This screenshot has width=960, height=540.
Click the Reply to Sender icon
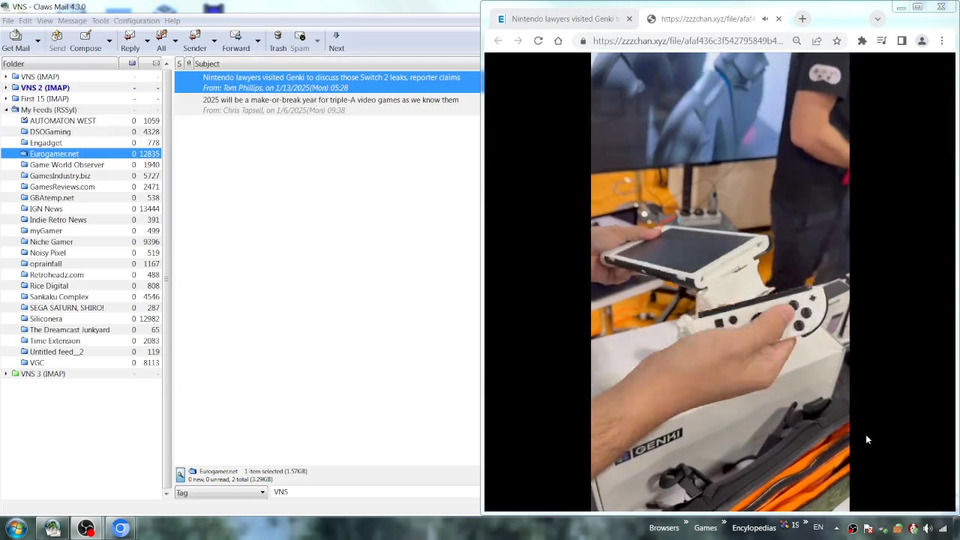[x=195, y=40]
